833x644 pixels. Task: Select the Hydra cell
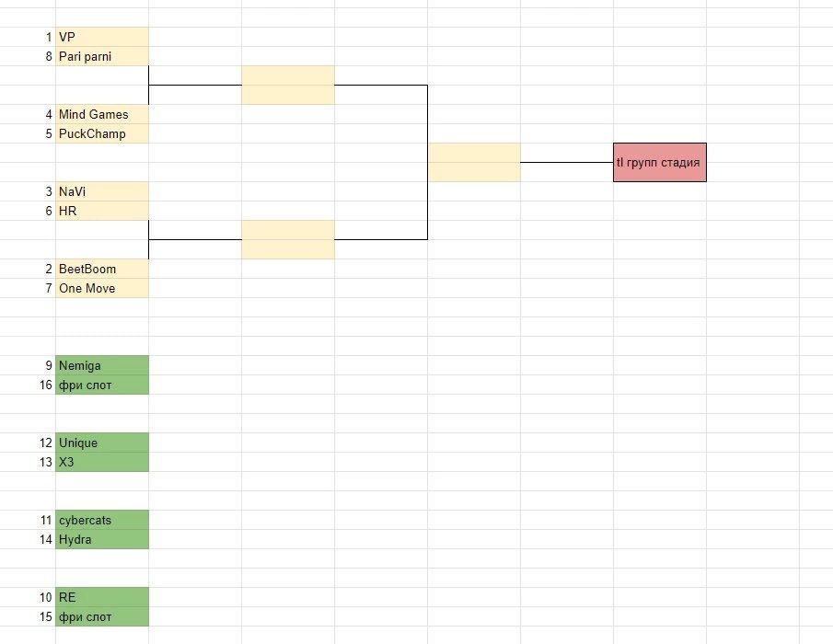tap(101, 539)
